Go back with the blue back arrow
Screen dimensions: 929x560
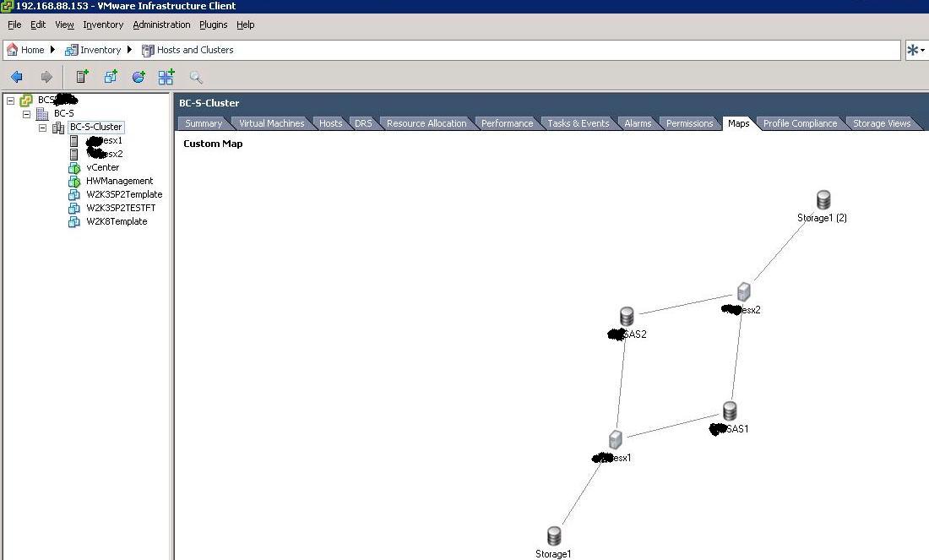(x=17, y=77)
